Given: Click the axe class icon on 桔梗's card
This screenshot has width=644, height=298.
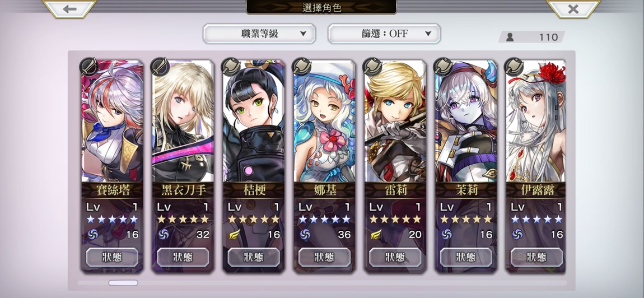Looking at the screenshot, I should click(230, 66).
